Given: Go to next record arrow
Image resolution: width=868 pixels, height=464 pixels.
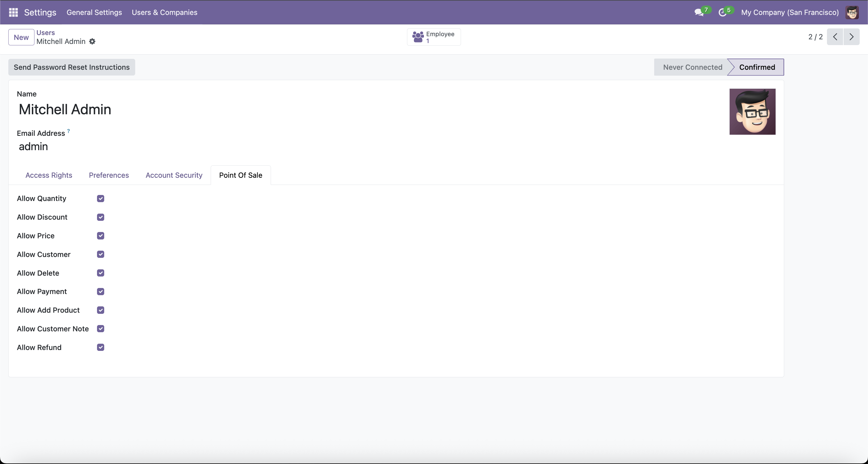Looking at the screenshot, I should click(851, 37).
